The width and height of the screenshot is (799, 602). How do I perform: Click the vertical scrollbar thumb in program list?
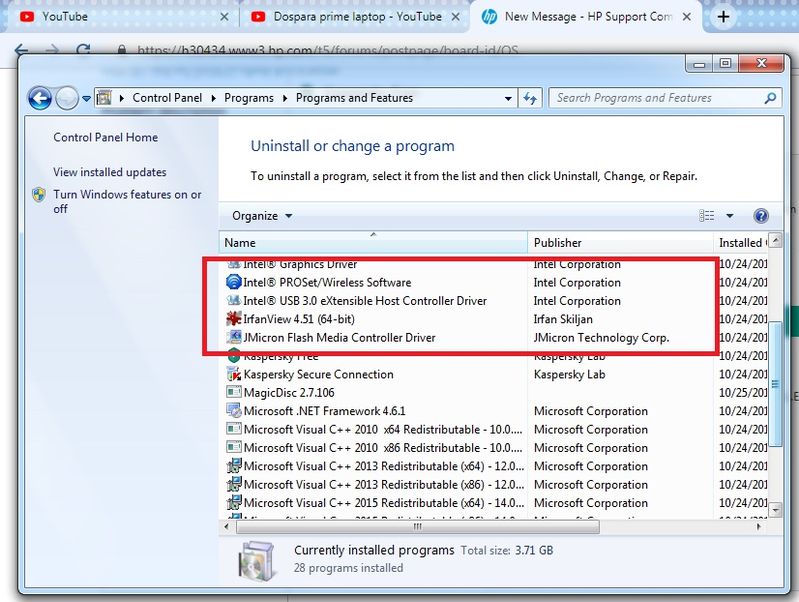point(775,384)
